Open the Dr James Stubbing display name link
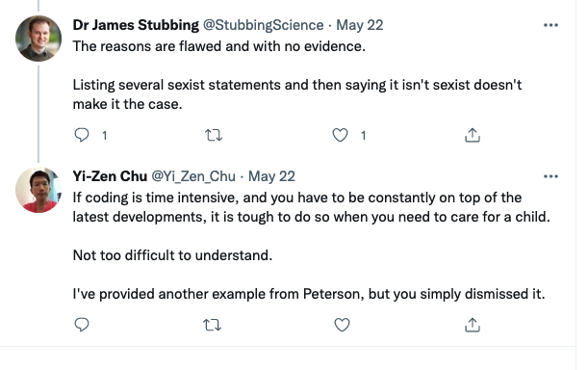 click(136, 25)
